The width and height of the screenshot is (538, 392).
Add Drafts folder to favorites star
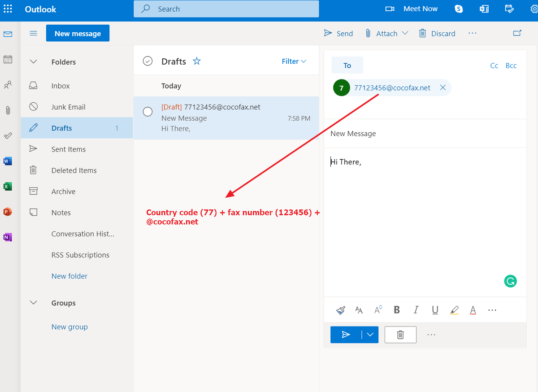[x=196, y=61]
